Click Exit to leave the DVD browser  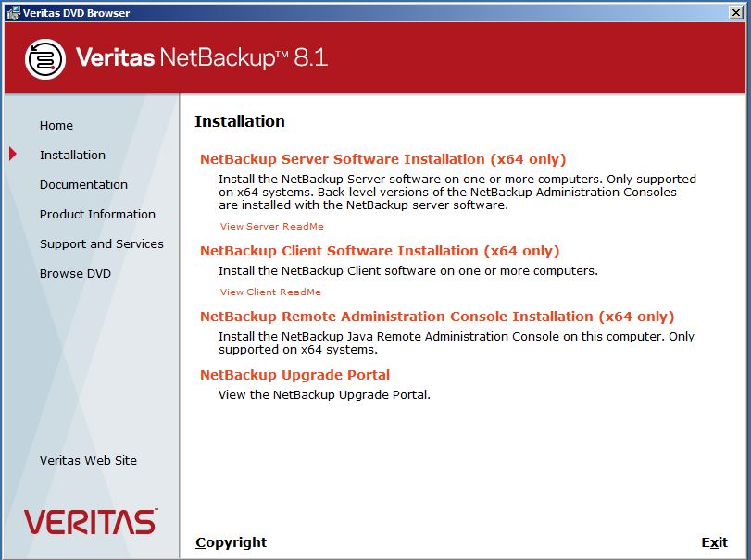click(714, 542)
